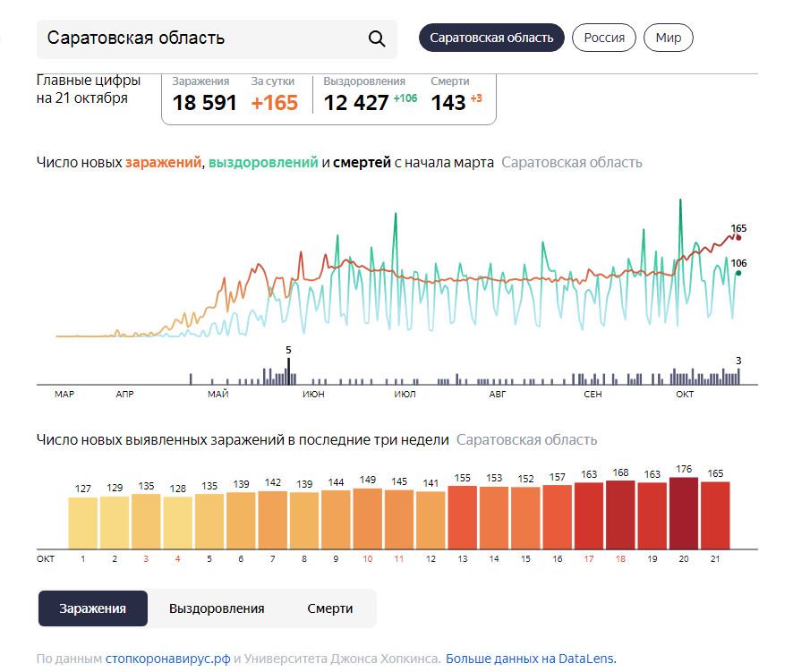The width and height of the screenshot is (810, 672).
Task: Open the Смерти tab
Action: [330, 608]
